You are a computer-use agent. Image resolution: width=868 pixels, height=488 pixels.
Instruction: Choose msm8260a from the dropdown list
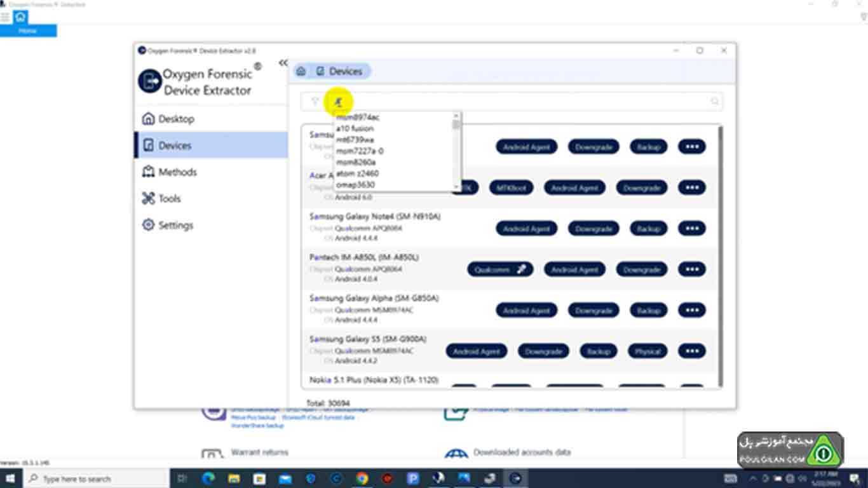click(x=356, y=162)
